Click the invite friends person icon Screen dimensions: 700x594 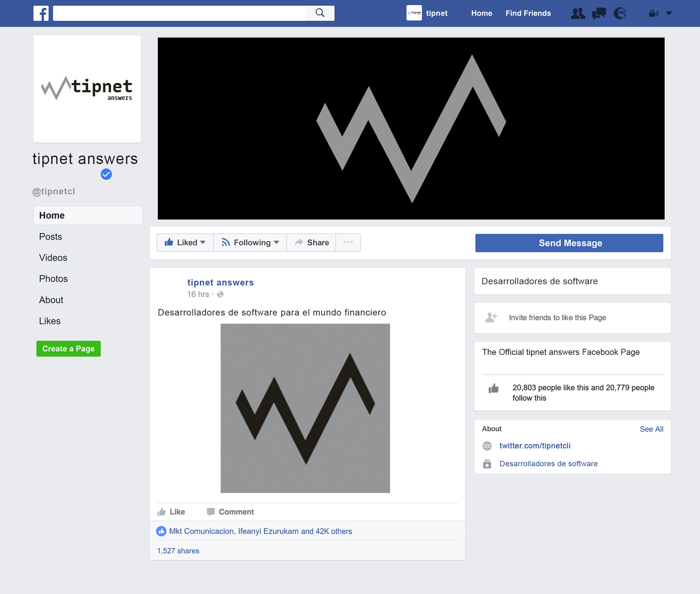491,317
